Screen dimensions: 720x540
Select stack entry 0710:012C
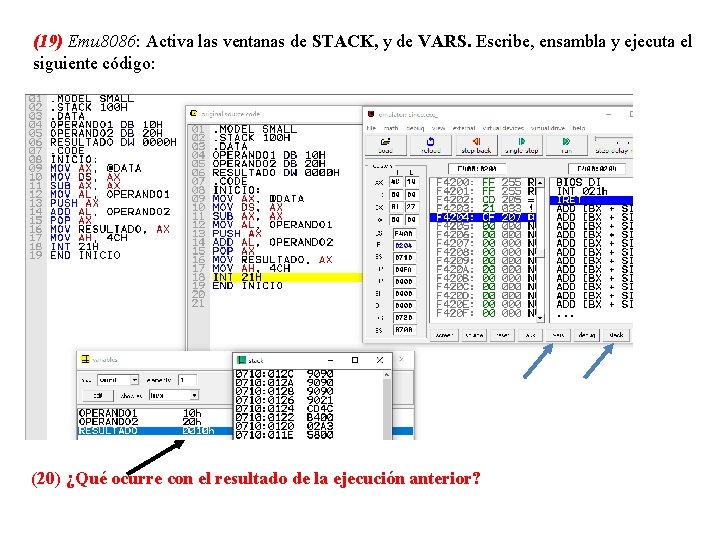click(x=284, y=374)
